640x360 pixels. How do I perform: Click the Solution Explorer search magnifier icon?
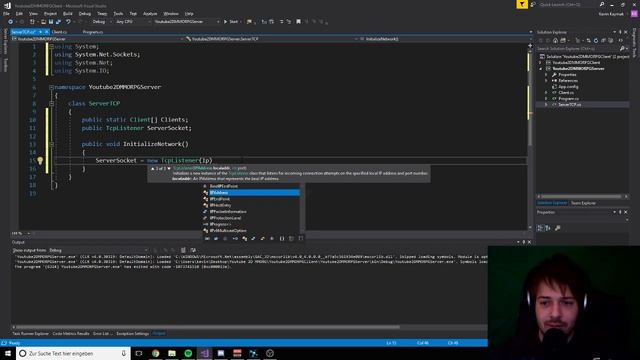click(622, 49)
